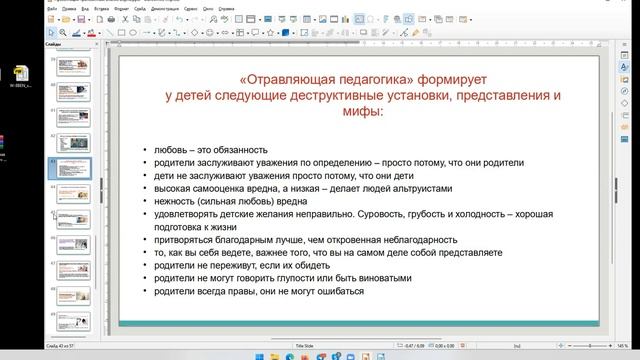This screenshot has height=360, width=640.
Task: Open the Файл menu
Action: [x=52, y=9]
